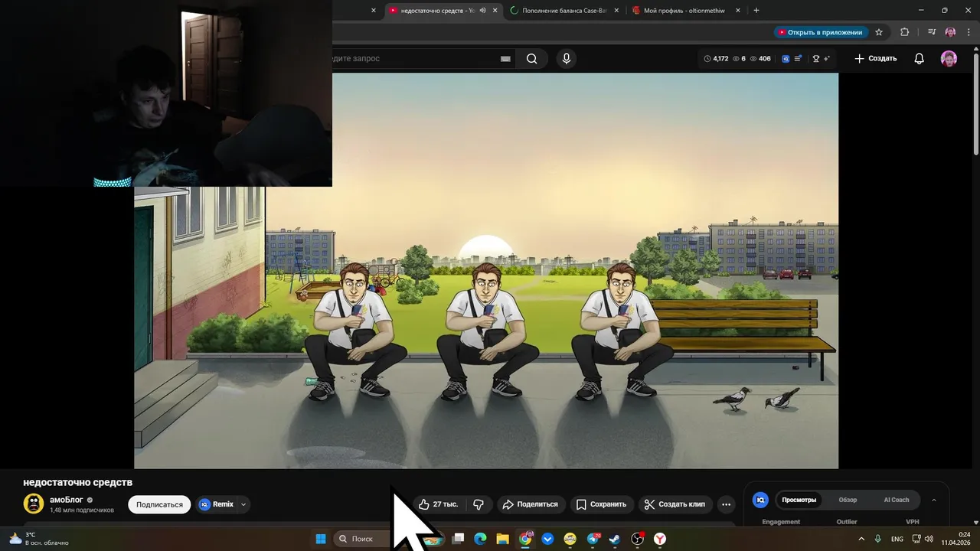This screenshot has height=551, width=980.
Task: Select AI Coach tab in vidIQ panel
Action: 897,500
